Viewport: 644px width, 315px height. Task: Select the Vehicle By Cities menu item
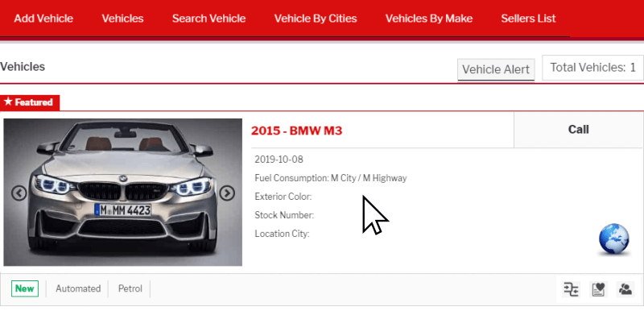point(316,19)
